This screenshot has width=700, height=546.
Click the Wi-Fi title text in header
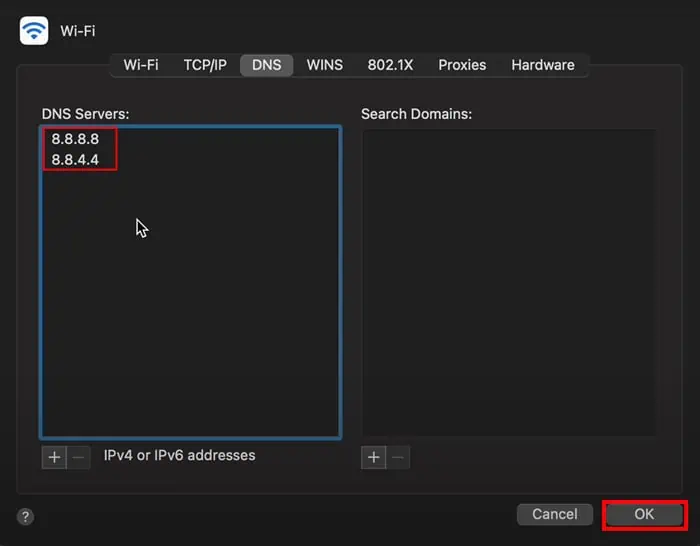pyautogui.click(x=78, y=31)
